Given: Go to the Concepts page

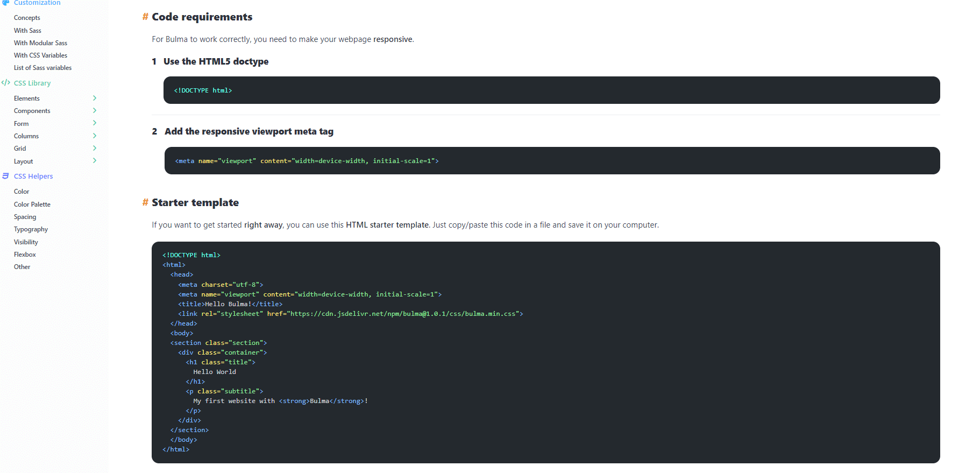Looking at the screenshot, I should [27, 18].
